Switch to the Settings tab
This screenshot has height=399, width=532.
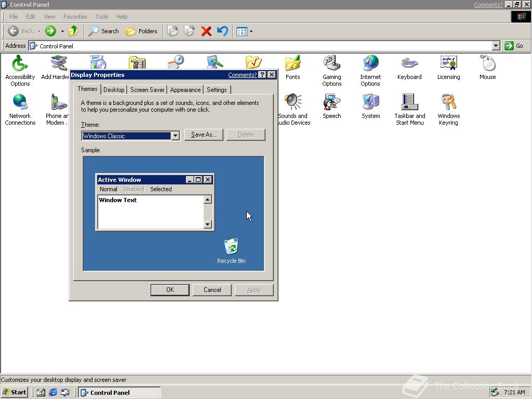point(217,90)
